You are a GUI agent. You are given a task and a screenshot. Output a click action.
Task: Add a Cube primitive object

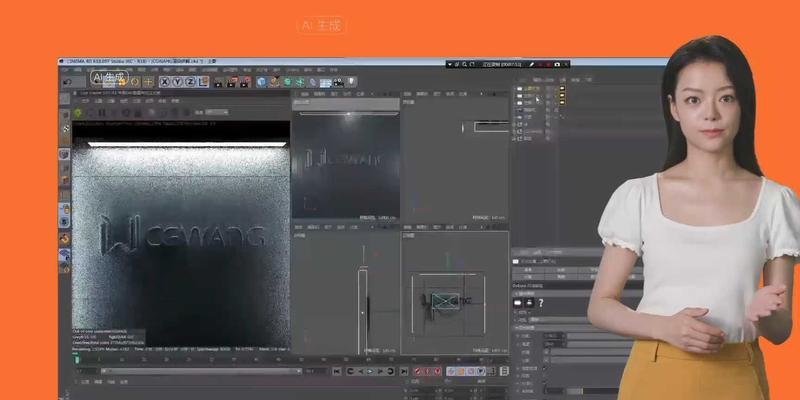click(262, 82)
